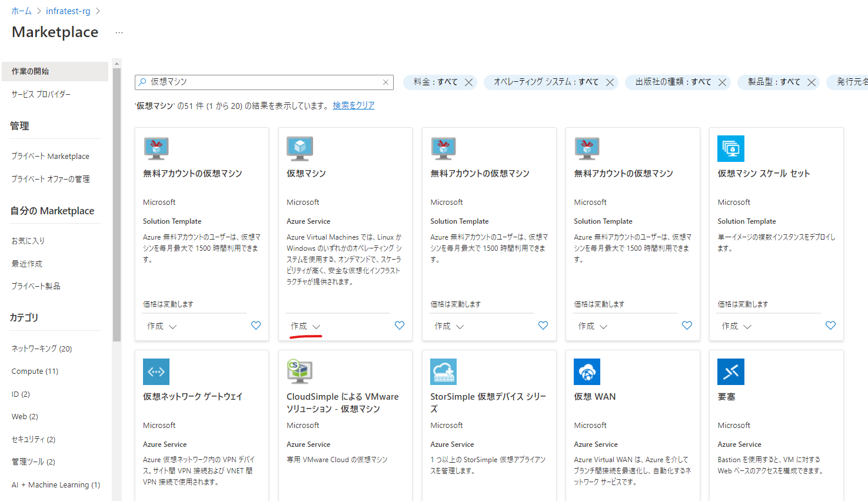The height and width of the screenshot is (501, 868).
Task: Open the ellipsis menu beside the Marketplace title
Action: point(119,32)
